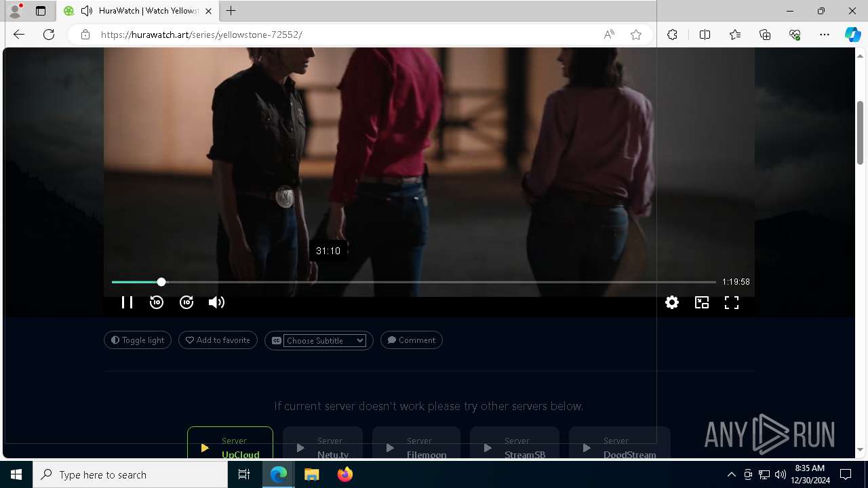Screen dimensions: 868x488
Task: Close the HuraWatch tab
Action: coord(208,11)
